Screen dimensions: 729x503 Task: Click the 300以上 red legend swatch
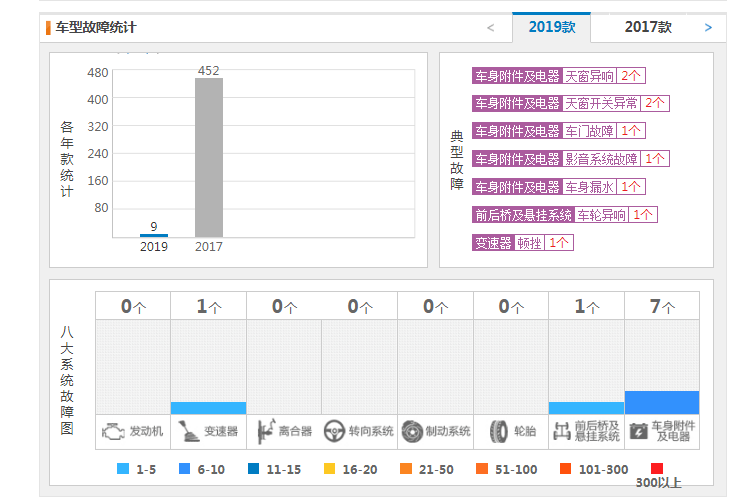(x=657, y=469)
